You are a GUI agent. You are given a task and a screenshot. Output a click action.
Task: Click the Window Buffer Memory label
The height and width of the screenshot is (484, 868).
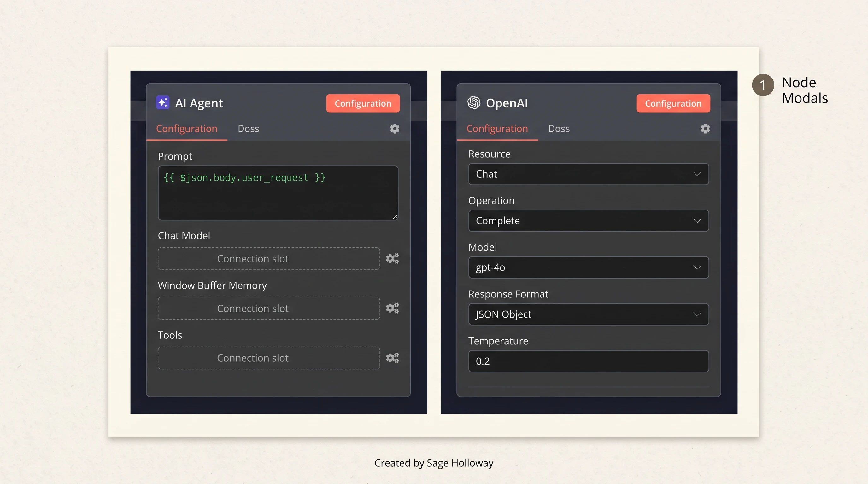(x=212, y=285)
